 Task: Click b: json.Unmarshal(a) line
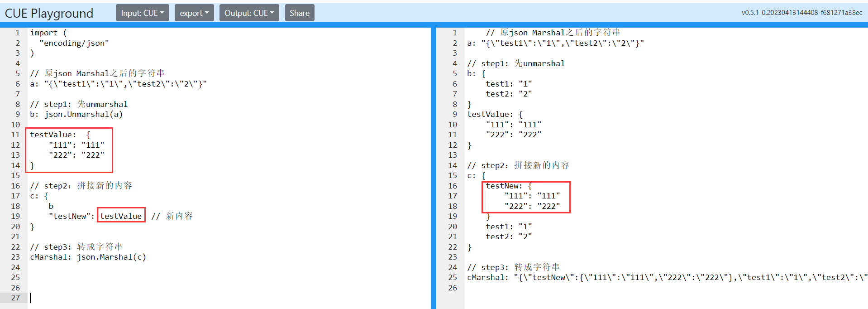(x=76, y=114)
